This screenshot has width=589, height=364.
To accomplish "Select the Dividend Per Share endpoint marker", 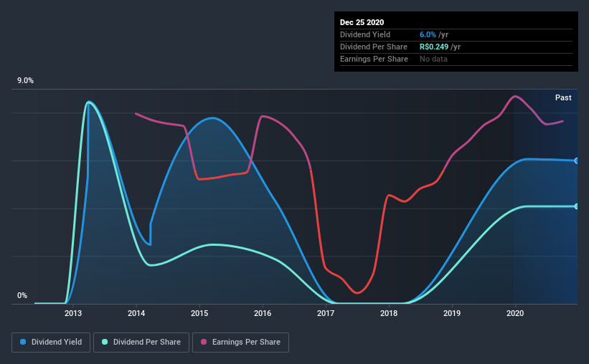I will [x=577, y=206].
